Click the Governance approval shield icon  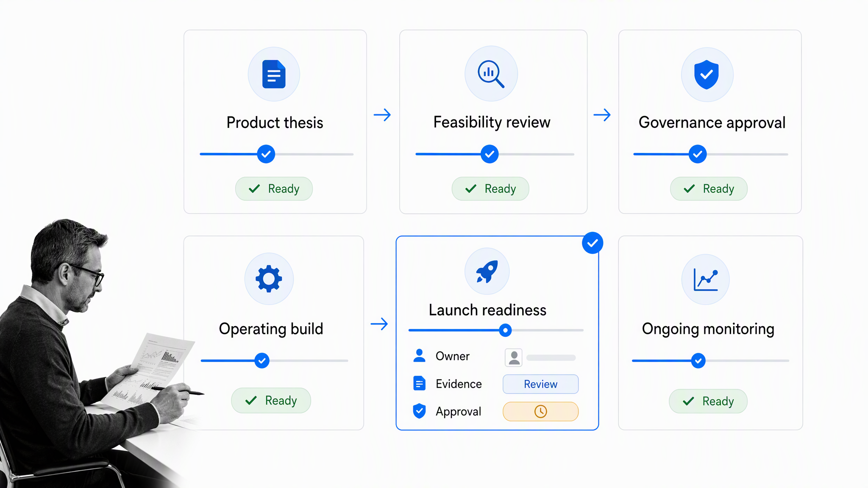pyautogui.click(x=707, y=74)
